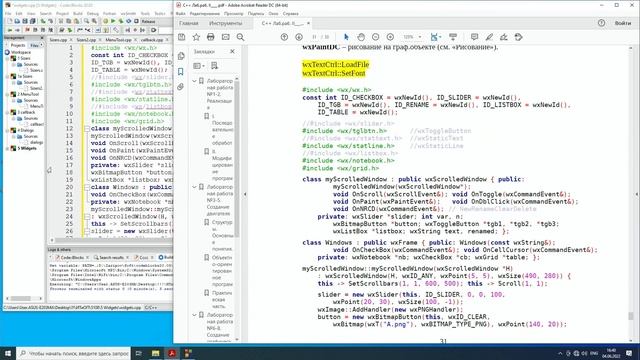Activate the Acrobat selection arrow tool
The image size is (640, 360).
point(346,37)
